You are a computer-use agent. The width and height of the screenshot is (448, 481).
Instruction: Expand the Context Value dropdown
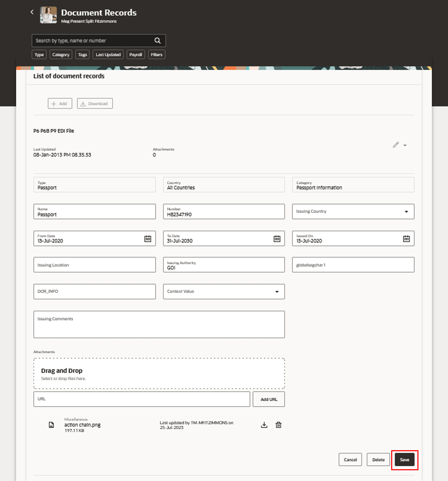pos(277,292)
